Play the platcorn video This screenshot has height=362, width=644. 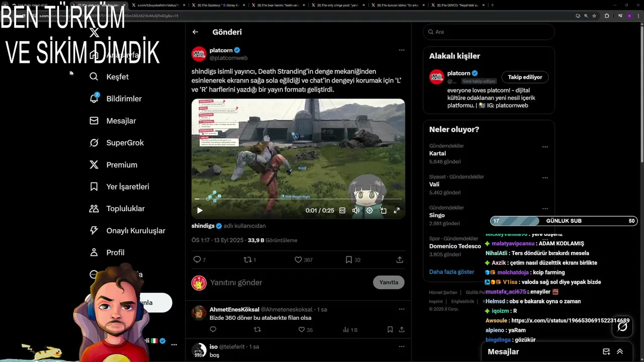[x=200, y=211]
